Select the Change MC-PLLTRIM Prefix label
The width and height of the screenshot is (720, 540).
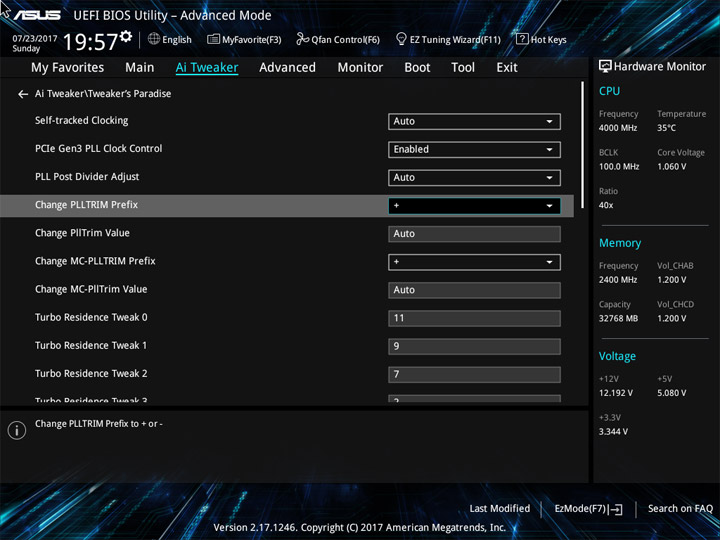pyautogui.click(x=95, y=261)
